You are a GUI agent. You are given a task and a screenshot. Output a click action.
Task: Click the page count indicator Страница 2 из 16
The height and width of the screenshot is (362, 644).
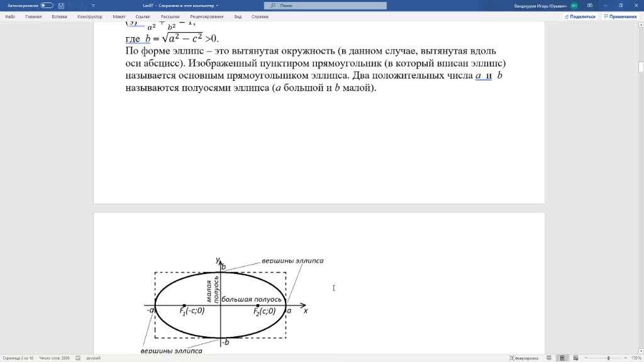18,358
